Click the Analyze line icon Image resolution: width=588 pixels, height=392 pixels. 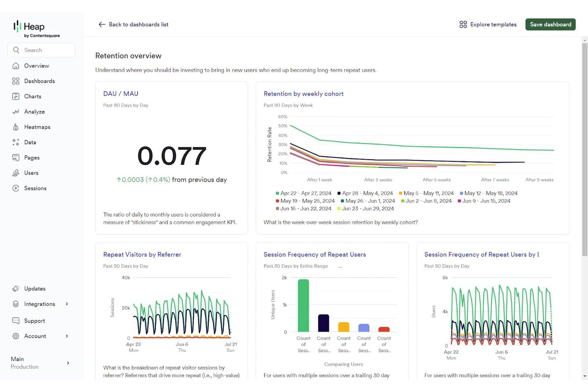(16, 112)
